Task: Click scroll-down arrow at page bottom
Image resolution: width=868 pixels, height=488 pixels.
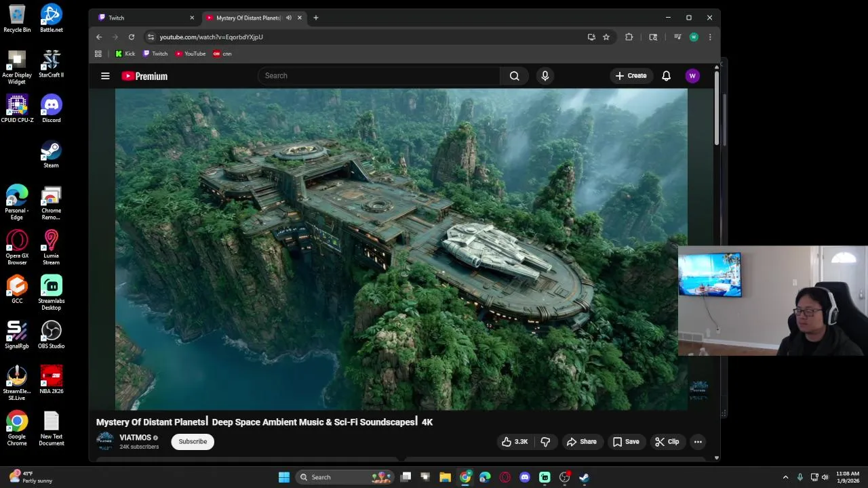Action: point(717,458)
